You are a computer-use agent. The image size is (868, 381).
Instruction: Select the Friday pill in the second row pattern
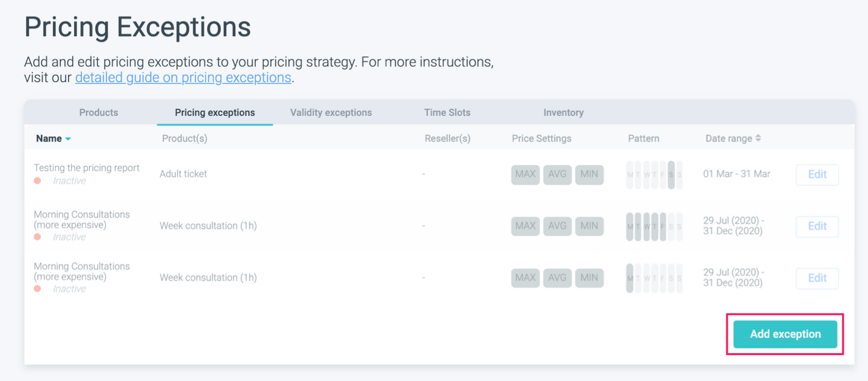pyautogui.click(x=662, y=226)
